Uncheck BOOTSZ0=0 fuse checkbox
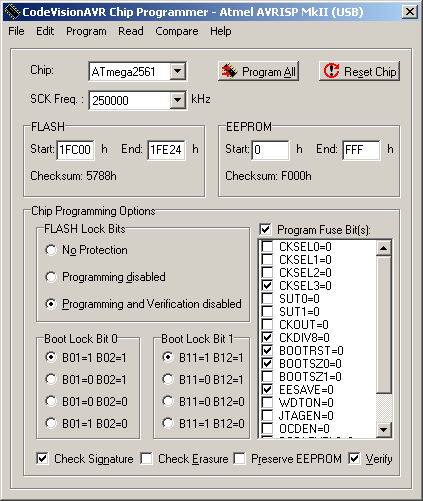The width and height of the screenshot is (423, 501). [267, 363]
